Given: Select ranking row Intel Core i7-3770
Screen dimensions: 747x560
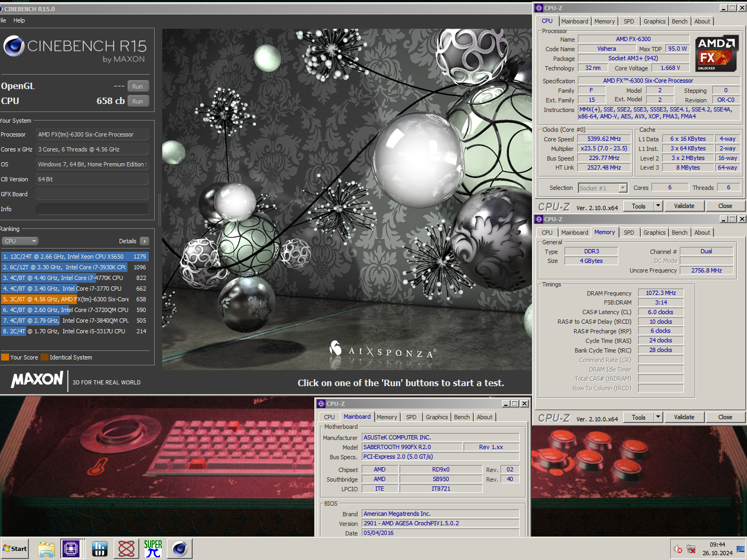Looking at the screenshot, I should pyautogui.click(x=75, y=289).
